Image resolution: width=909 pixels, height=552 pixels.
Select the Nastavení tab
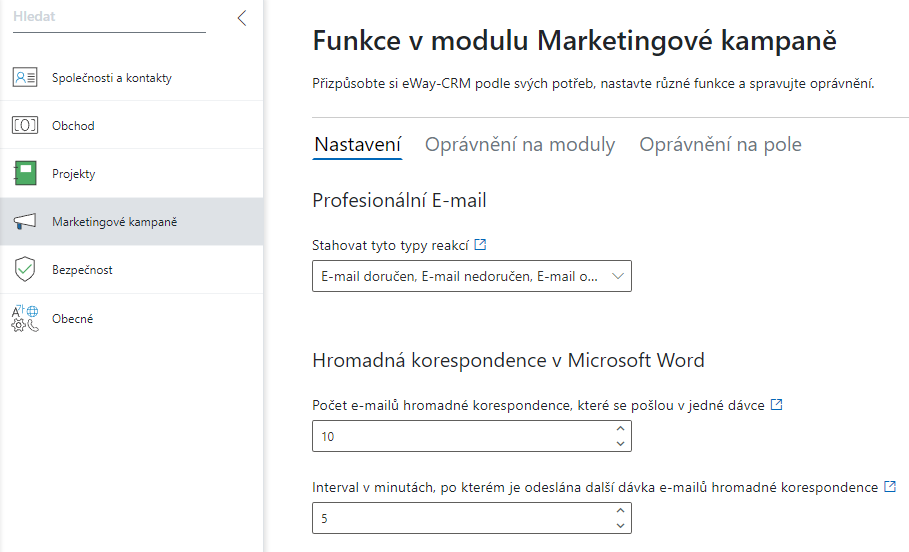click(358, 144)
